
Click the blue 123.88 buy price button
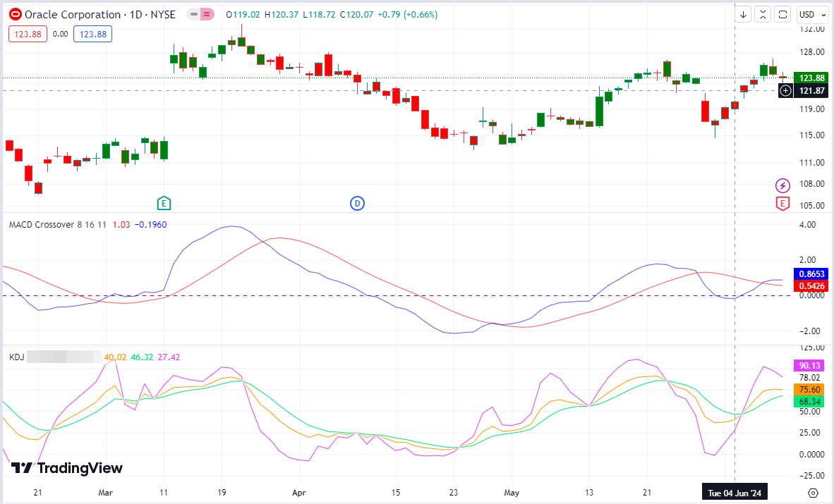(x=92, y=34)
